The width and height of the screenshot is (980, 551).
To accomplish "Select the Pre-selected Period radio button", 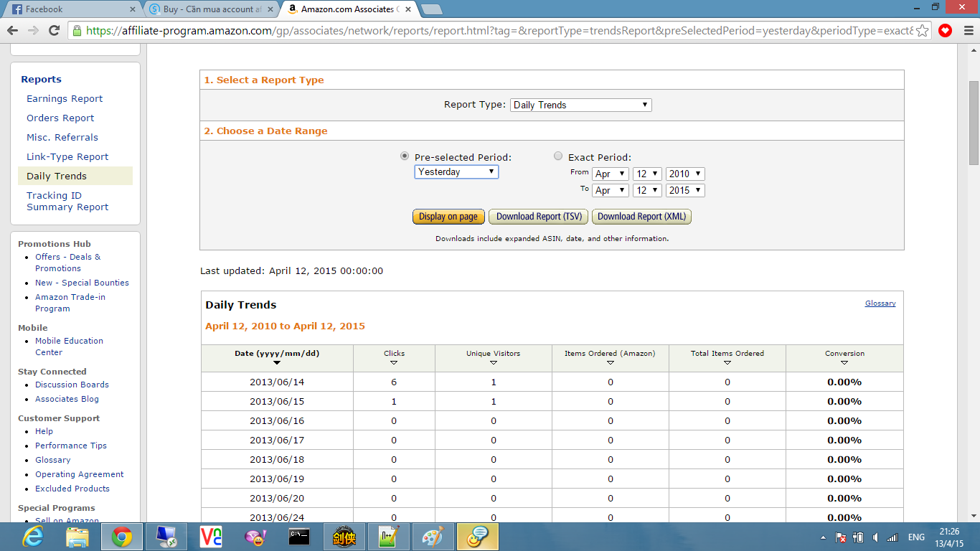I will (x=405, y=156).
